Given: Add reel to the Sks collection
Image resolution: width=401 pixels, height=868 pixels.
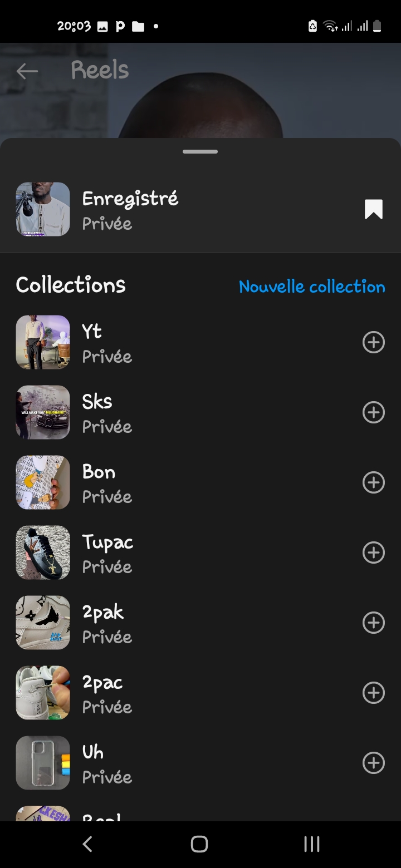Looking at the screenshot, I should point(373,412).
